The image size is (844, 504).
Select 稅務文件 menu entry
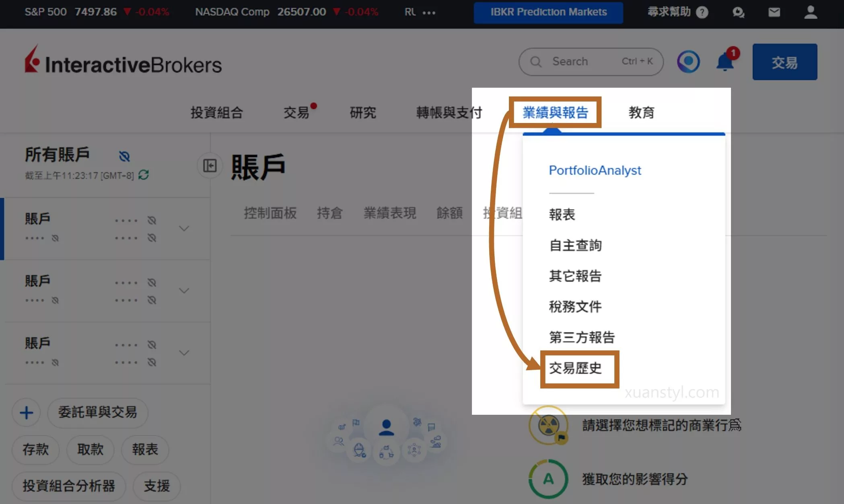(575, 307)
